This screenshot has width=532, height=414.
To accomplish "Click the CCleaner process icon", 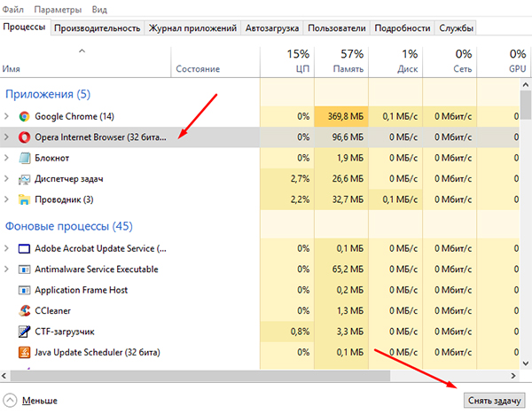I will click(24, 311).
